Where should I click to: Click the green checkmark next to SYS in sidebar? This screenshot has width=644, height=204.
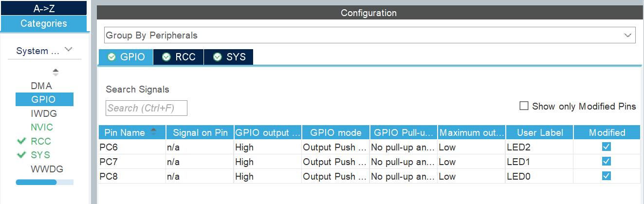tap(21, 155)
